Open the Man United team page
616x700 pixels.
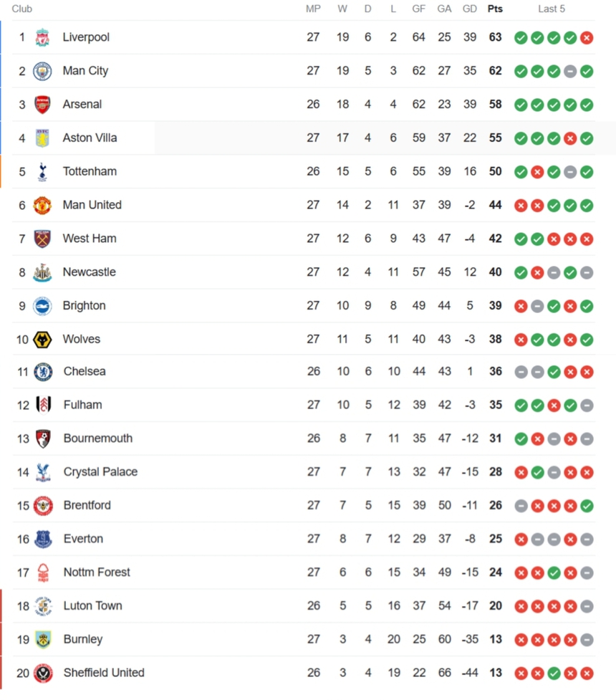point(92,205)
